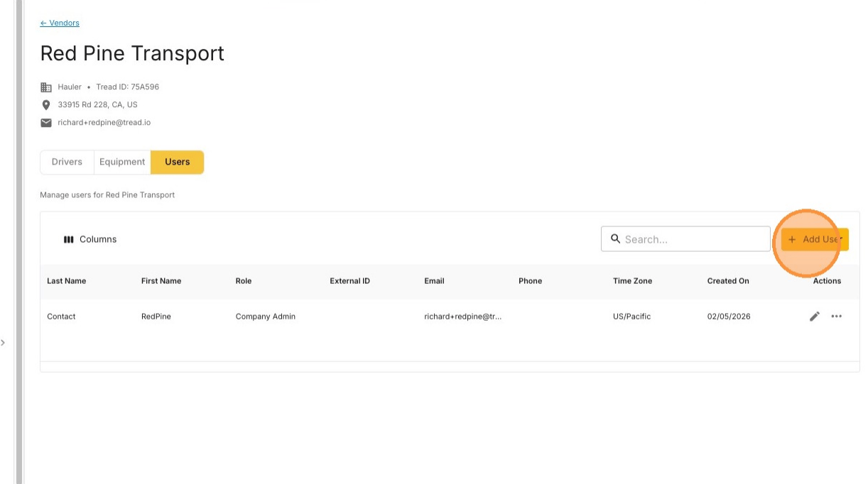Sort by Last Name column header
Image resolution: width=868 pixels, height=484 pixels.
tap(67, 281)
